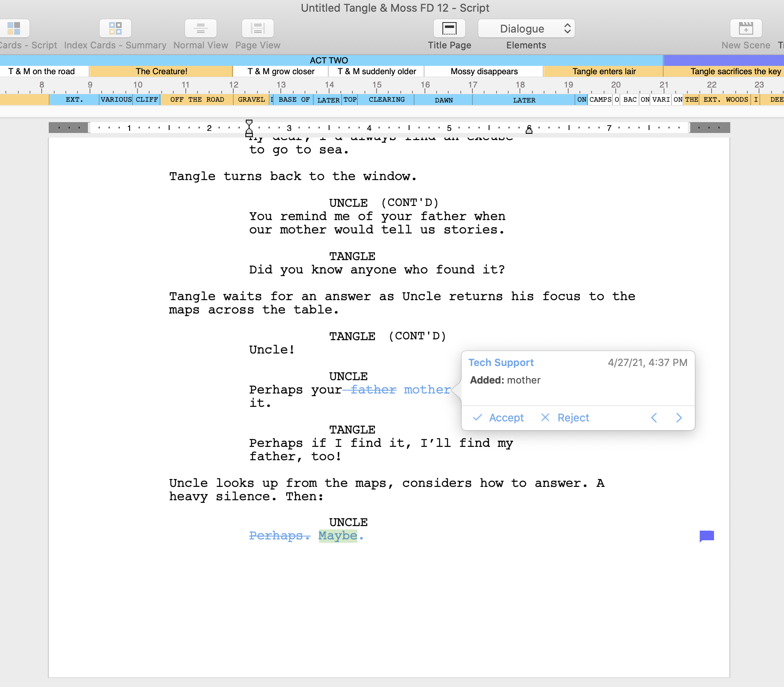
Task: Open the Title Page
Action: pos(449,28)
